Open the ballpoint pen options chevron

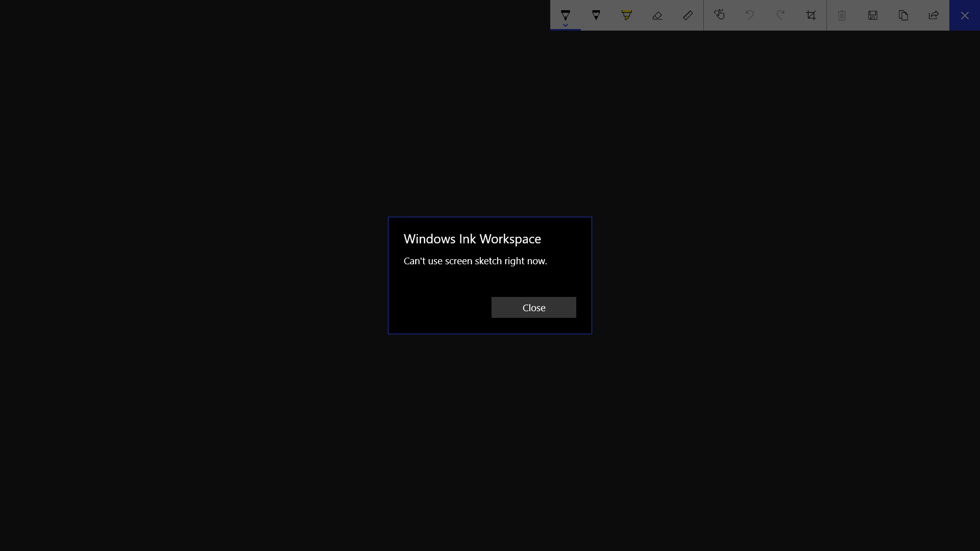566,26
